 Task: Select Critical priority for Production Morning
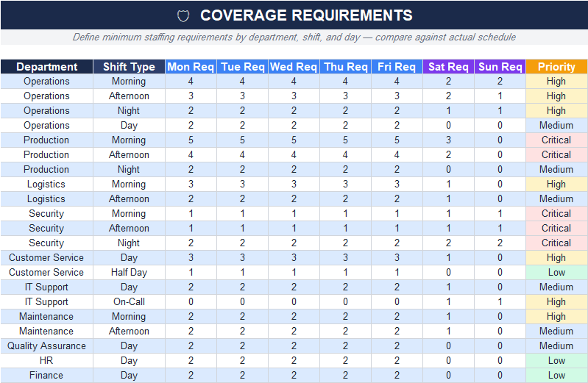click(x=556, y=140)
